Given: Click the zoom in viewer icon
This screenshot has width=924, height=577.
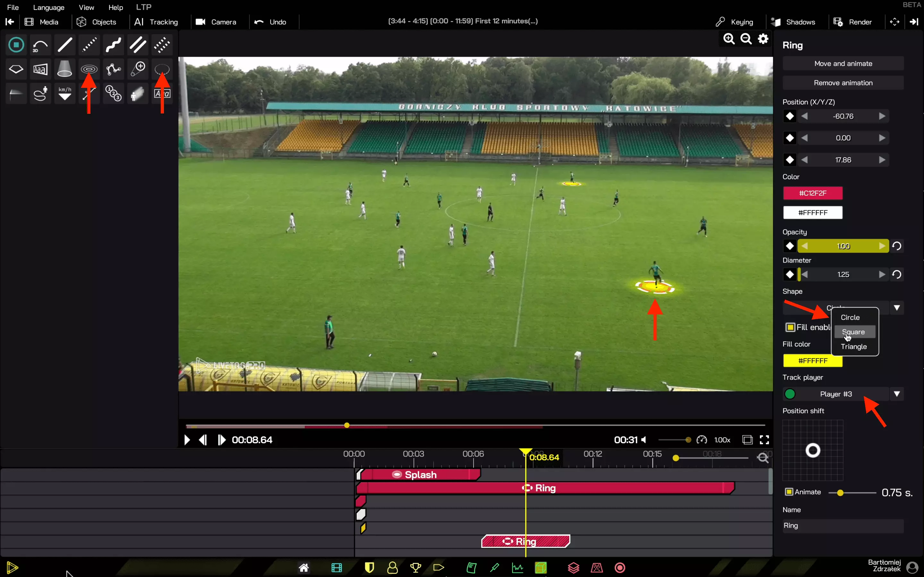Looking at the screenshot, I should click(x=729, y=39).
